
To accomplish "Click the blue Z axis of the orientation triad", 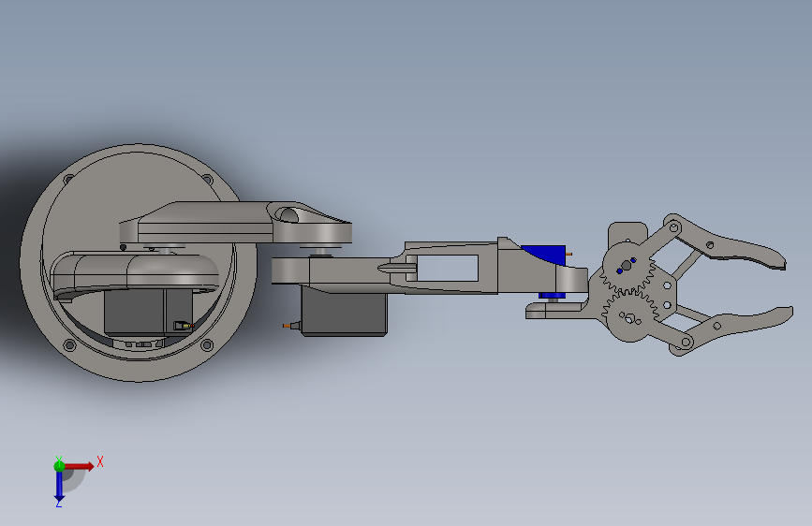I will (59, 487).
